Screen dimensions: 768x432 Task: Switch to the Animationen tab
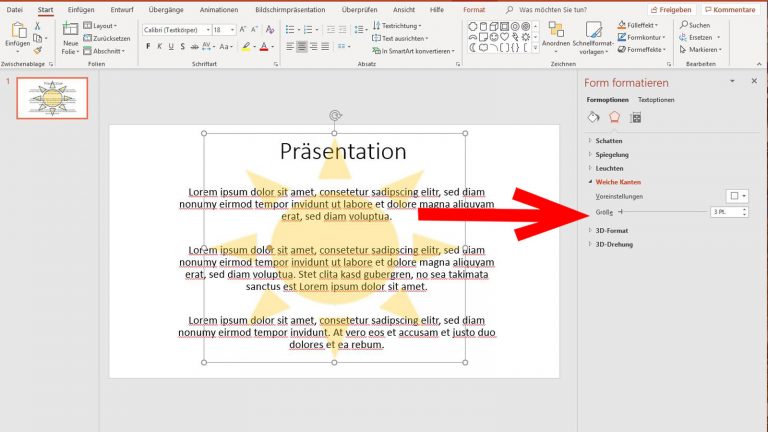click(219, 10)
